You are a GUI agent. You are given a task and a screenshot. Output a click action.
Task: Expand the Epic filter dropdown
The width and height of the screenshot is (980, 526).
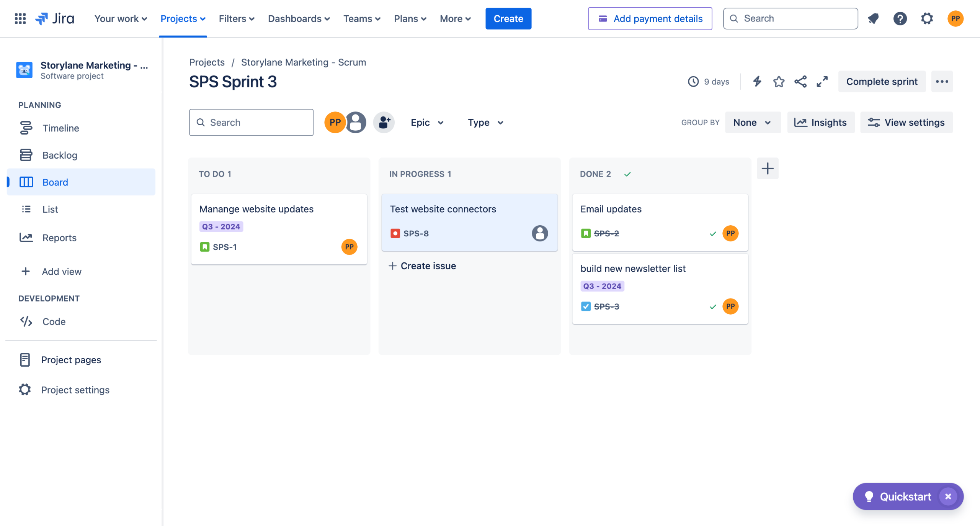(x=427, y=123)
